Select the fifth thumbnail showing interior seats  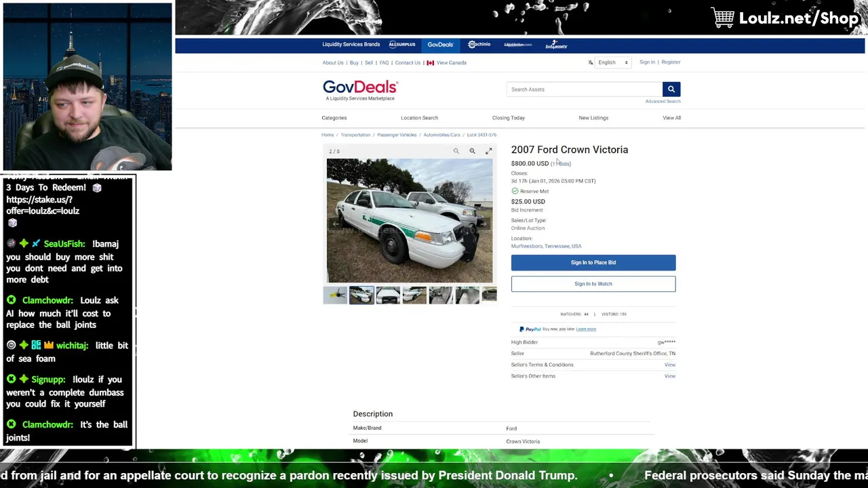pos(441,295)
